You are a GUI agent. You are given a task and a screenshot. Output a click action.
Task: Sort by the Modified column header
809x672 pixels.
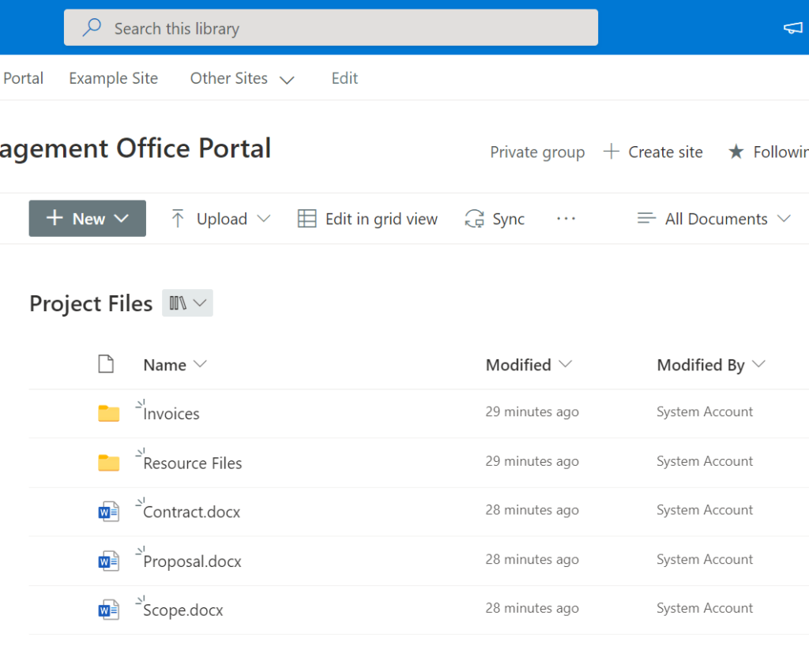[x=518, y=365]
